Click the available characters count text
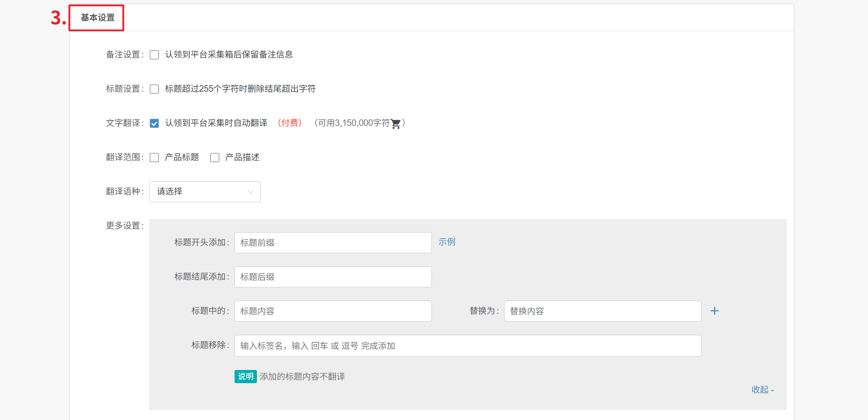Image resolution: width=868 pixels, height=420 pixels. point(353,123)
